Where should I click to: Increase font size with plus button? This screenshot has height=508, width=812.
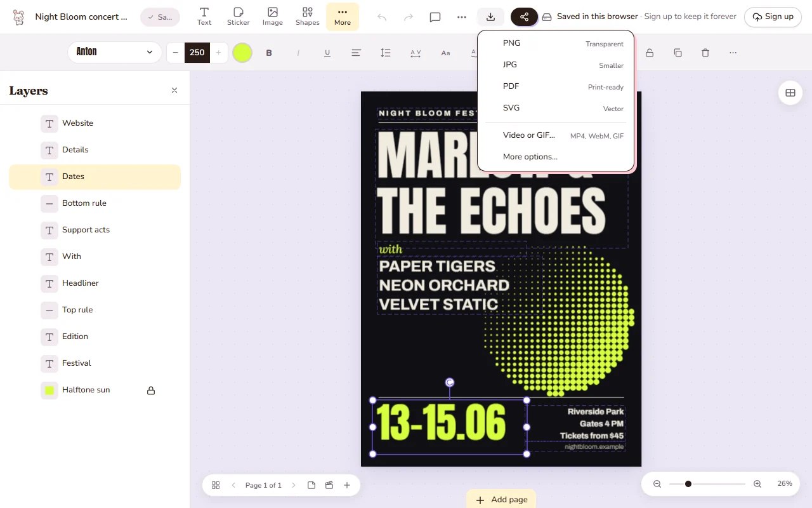218,53
